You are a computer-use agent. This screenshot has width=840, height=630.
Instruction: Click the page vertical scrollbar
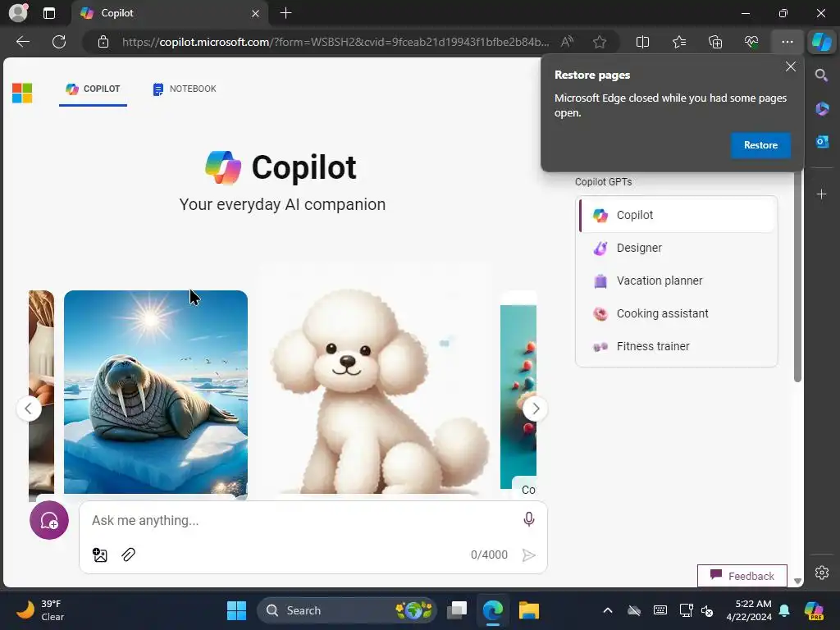pyautogui.click(x=797, y=279)
